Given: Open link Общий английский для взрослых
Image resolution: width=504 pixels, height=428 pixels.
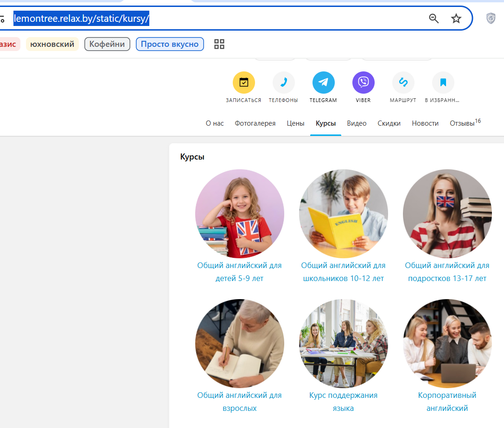Looking at the screenshot, I should [x=239, y=402].
